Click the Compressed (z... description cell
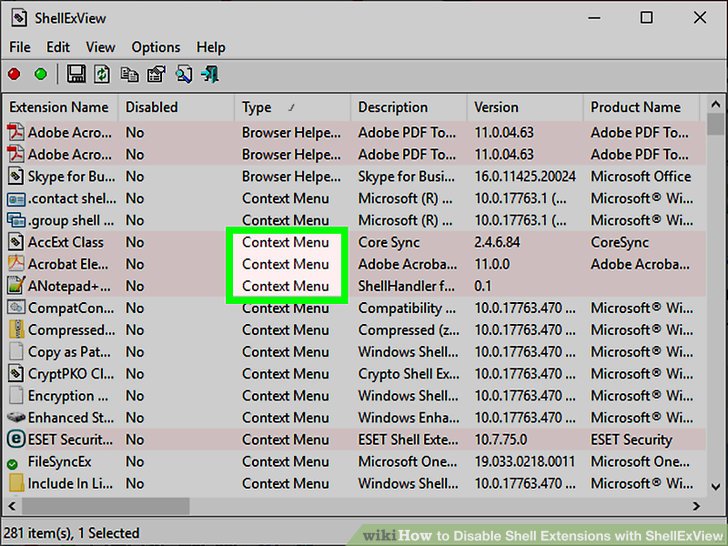This screenshot has height=546, width=728. tap(409, 330)
